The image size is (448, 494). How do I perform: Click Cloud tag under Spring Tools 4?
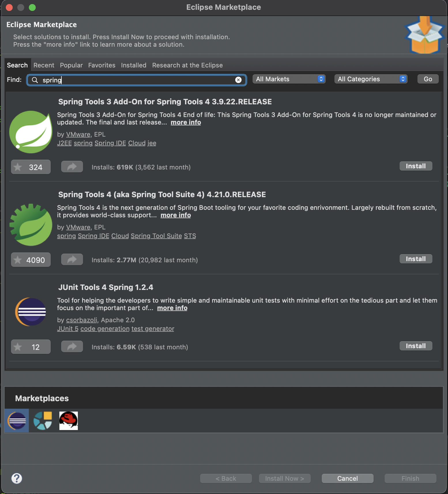120,236
